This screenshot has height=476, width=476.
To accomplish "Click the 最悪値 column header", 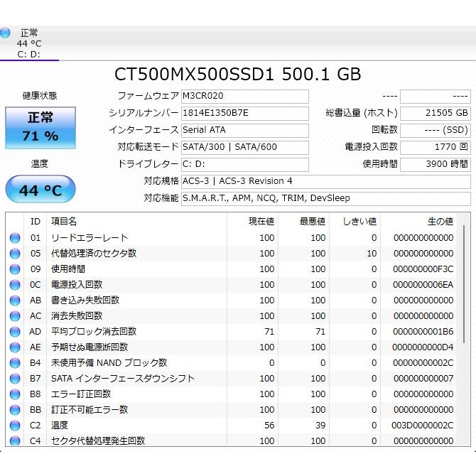I will [x=304, y=222].
